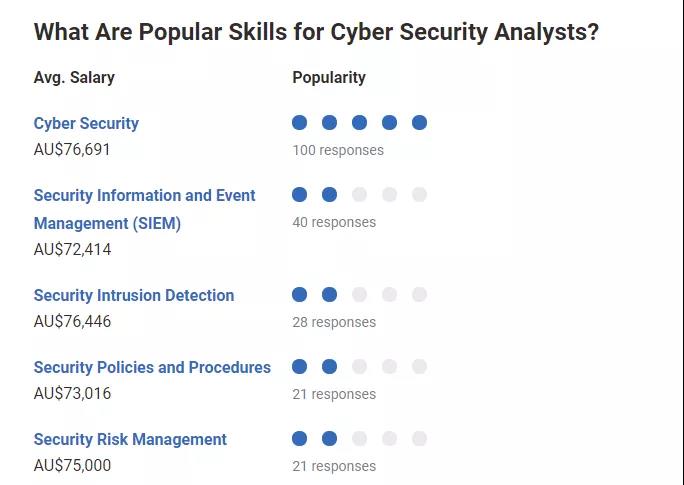This screenshot has height=485, width=684.
Task: Open Security Policies and Procedures link
Action: click(152, 368)
